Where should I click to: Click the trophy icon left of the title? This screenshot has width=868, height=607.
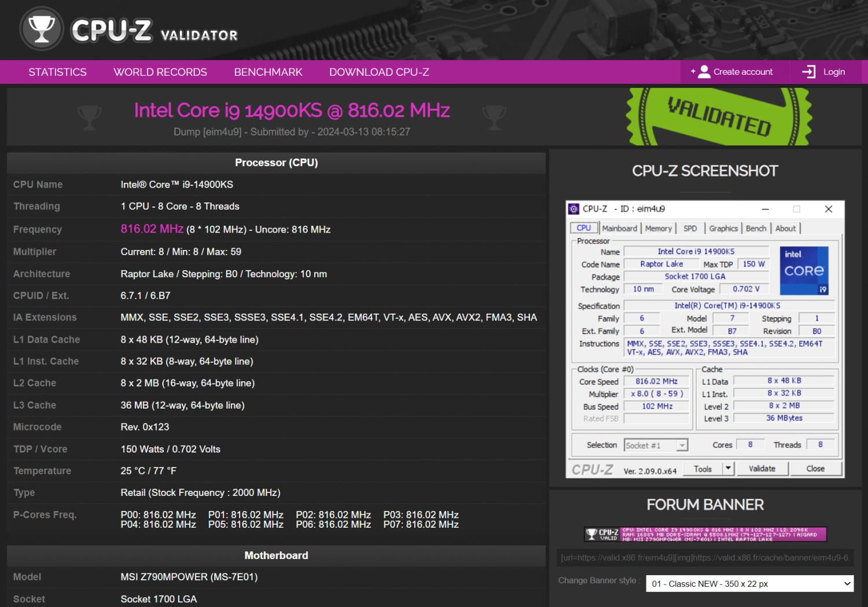tap(90, 117)
